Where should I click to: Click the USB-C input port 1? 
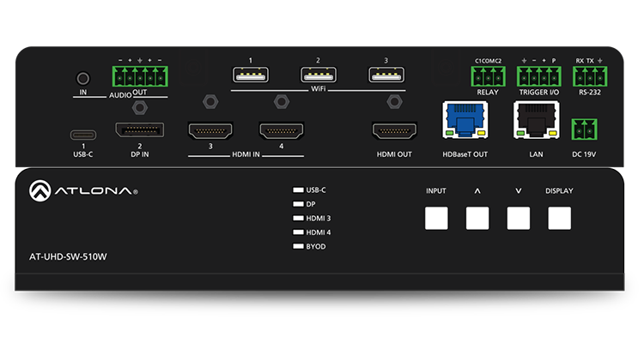click(83, 135)
